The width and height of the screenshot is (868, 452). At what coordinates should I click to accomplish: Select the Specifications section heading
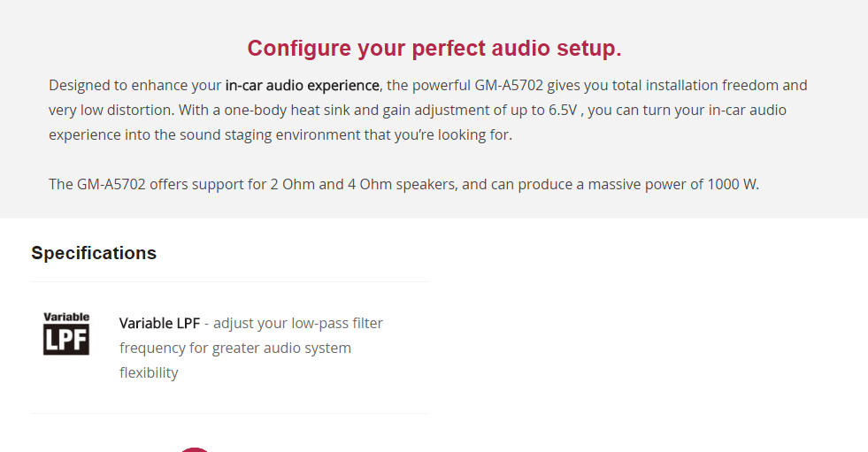94,253
